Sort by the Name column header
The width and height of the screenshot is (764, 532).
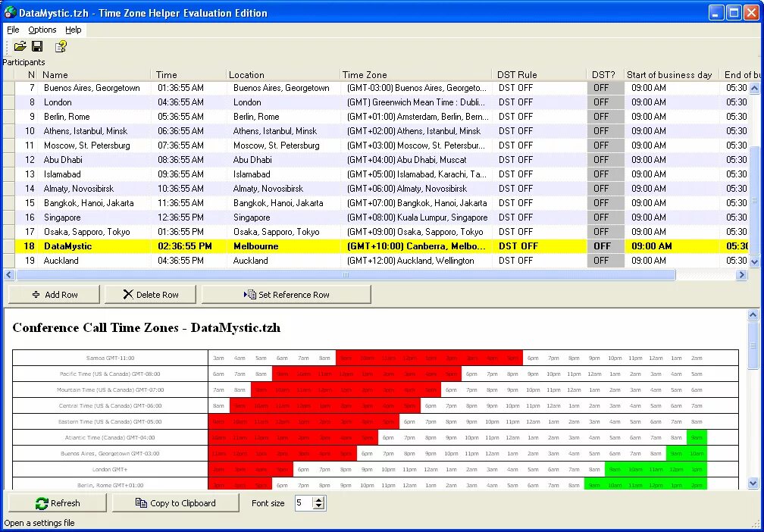click(94, 74)
